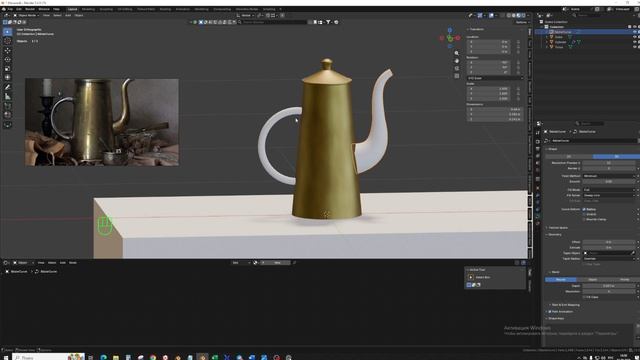Open the Global transform orientation dropdown

click(245, 16)
